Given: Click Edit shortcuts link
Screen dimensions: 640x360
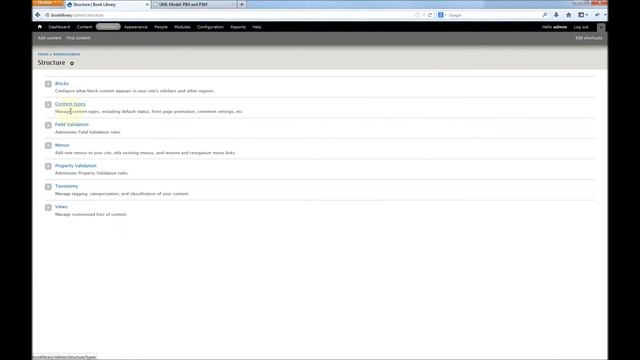Looking at the screenshot, I should click(x=589, y=38).
